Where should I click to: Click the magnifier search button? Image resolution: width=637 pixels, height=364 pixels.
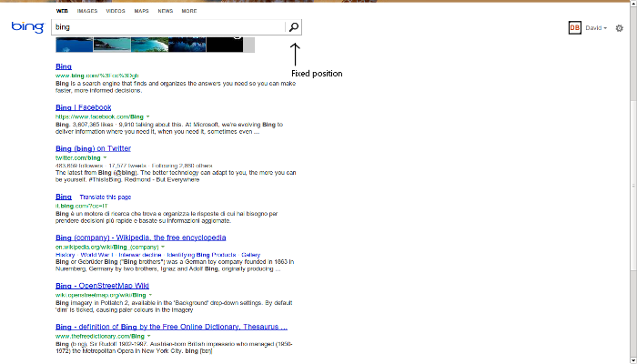click(x=294, y=27)
